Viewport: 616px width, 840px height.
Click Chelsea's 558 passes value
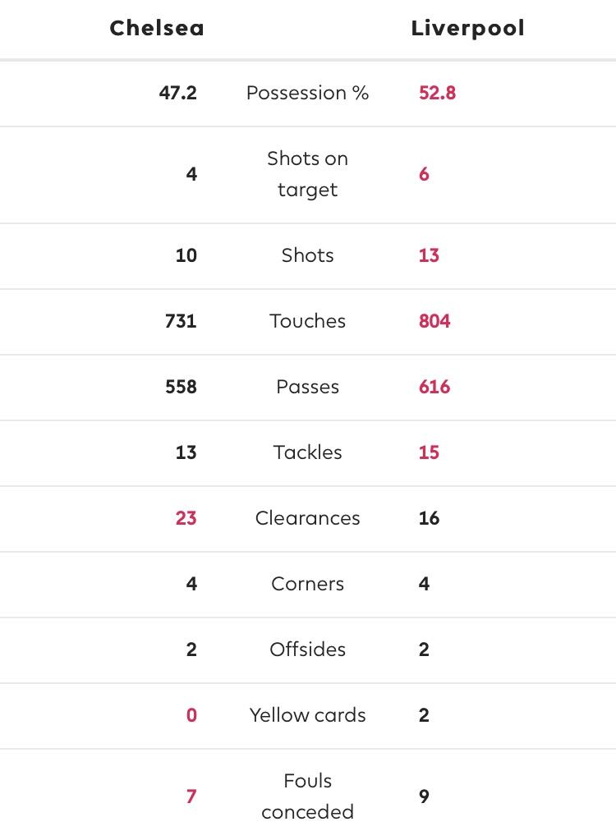[181, 387]
